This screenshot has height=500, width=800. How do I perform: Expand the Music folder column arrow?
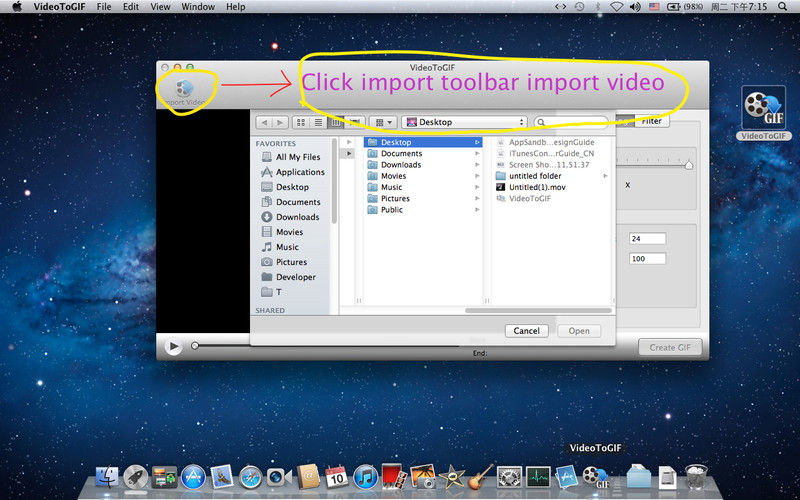(477, 187)
